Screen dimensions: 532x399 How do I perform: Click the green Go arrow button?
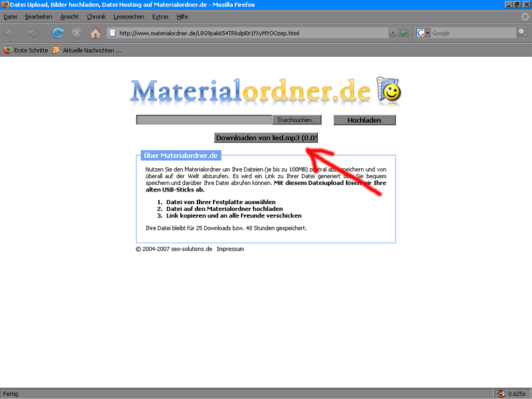pos(404,33)
